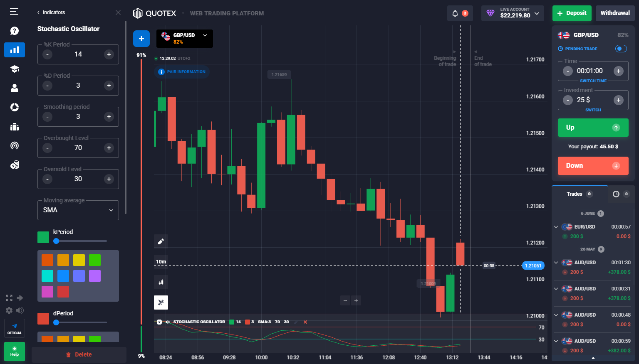This screenshot has width=639, height=364.
Task: Open the indicators compass tool icon
Action: coord(161,303)
